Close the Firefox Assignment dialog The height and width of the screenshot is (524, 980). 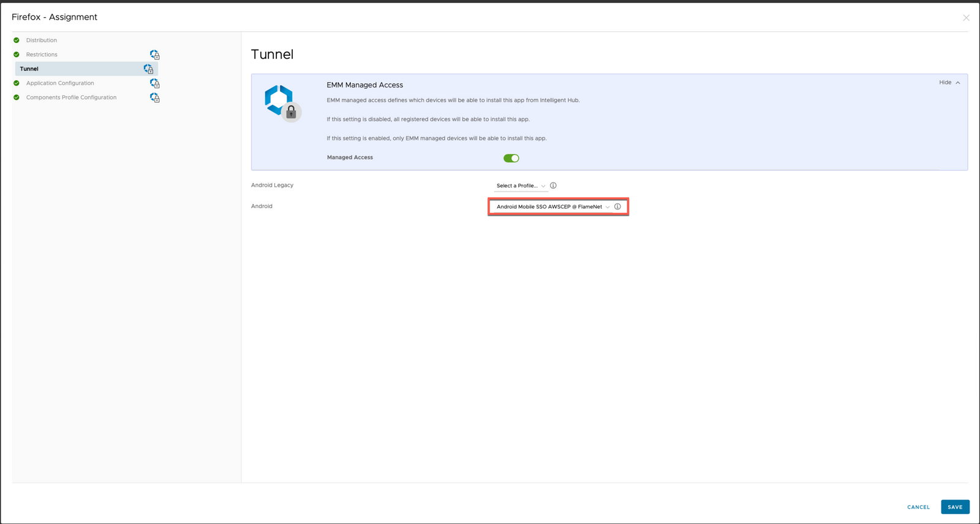pyautogui.click(x=966, y=18)
